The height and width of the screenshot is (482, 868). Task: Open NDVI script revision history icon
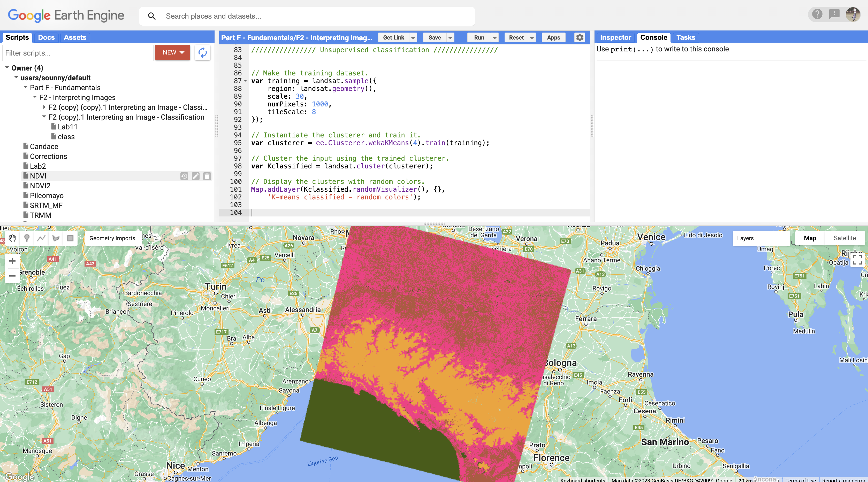point(184,176)
